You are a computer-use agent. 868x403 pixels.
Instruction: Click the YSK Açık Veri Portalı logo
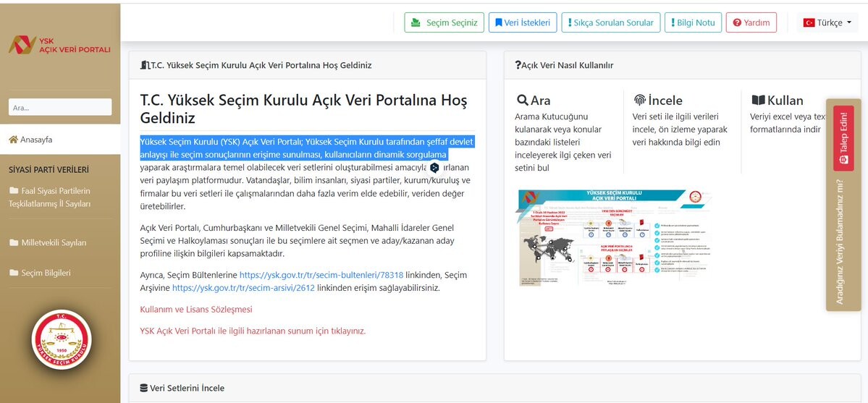(59, 44)
